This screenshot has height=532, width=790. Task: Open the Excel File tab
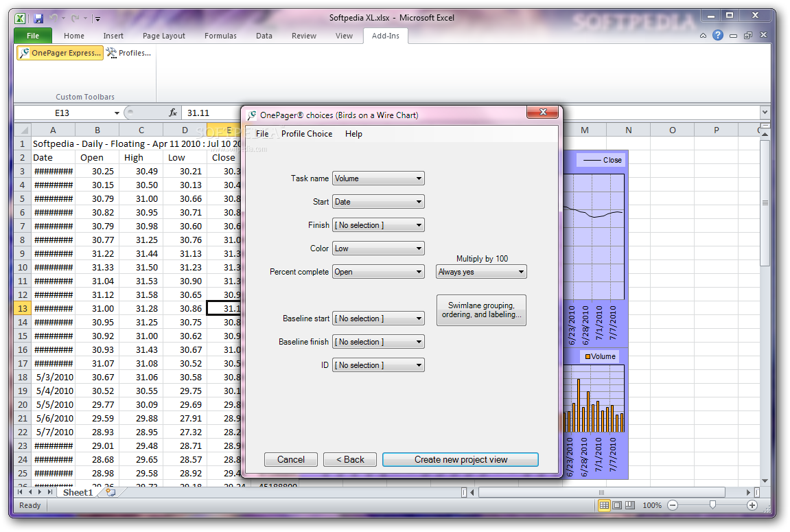pyautogui.click(x=33, y=36)
